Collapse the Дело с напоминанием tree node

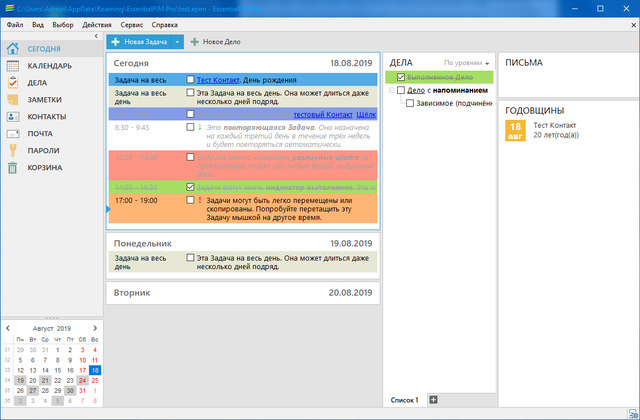[392, 90]
